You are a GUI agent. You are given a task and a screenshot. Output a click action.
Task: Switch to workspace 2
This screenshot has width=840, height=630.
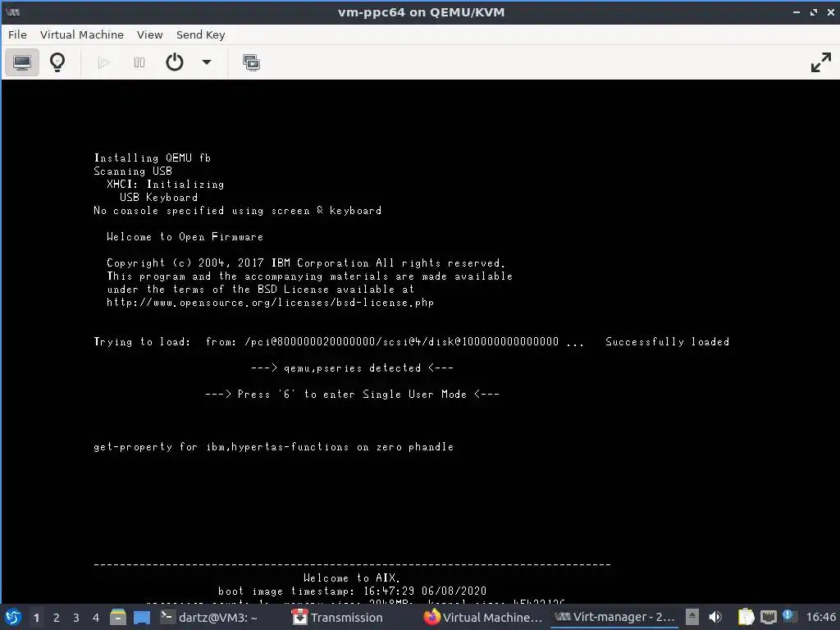[x=57, y=618]
